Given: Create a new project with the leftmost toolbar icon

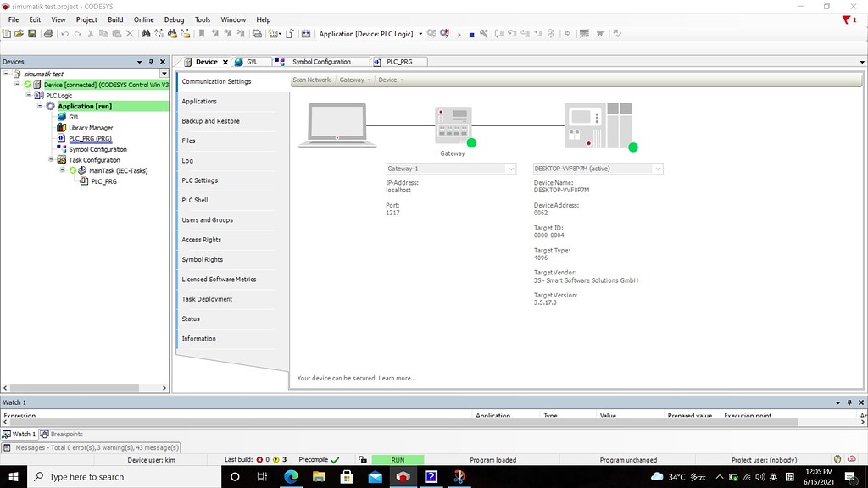Looking at the screenshot, I should click(x=8, y=33).
